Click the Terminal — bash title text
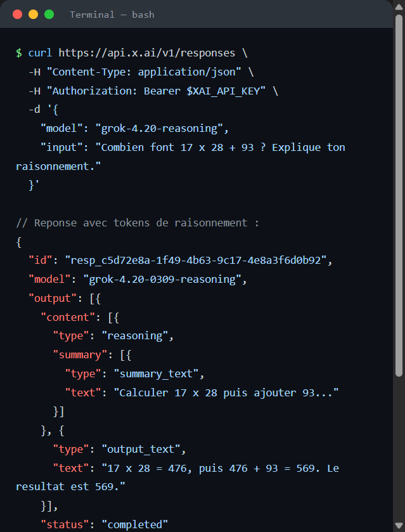 click(x=112, y=15)
